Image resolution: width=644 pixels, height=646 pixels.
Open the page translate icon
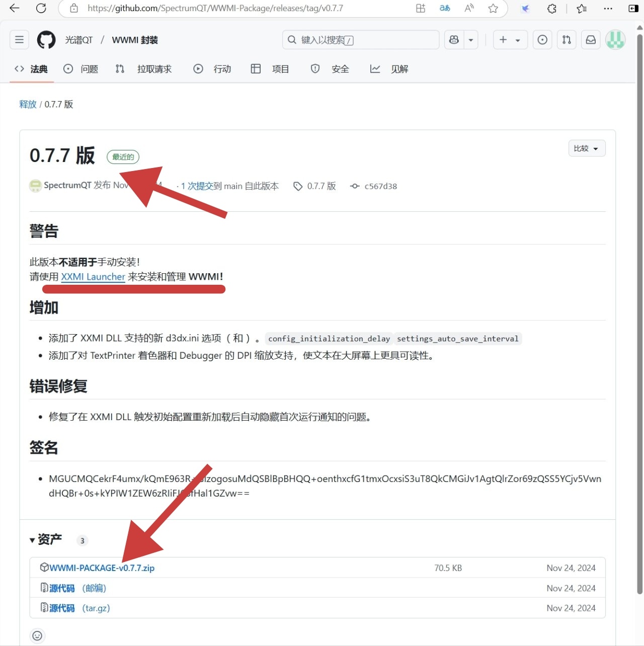[x=445, y=8]
